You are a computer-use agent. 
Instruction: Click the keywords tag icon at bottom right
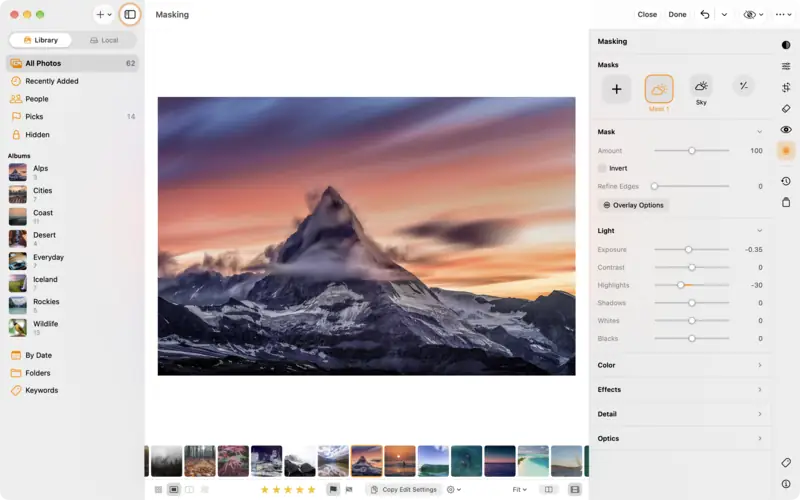pyautogui.click(x=786, y=462)
